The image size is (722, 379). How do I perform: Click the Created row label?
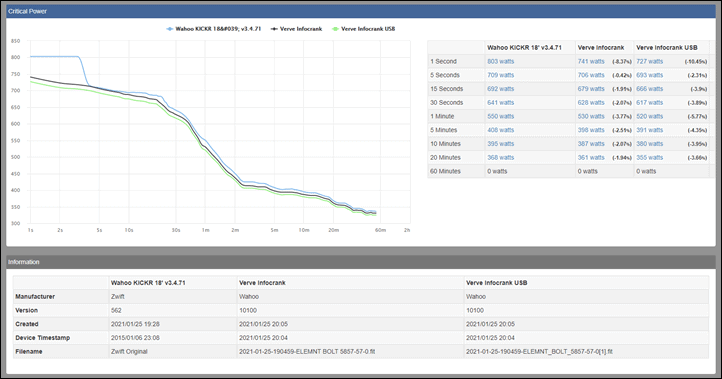(x=27, y=324)
